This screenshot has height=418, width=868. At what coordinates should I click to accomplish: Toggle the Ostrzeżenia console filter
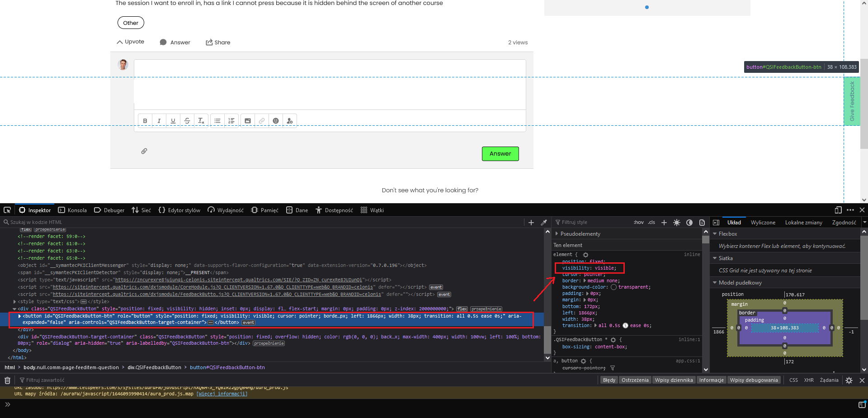click(x=635, y=380)
